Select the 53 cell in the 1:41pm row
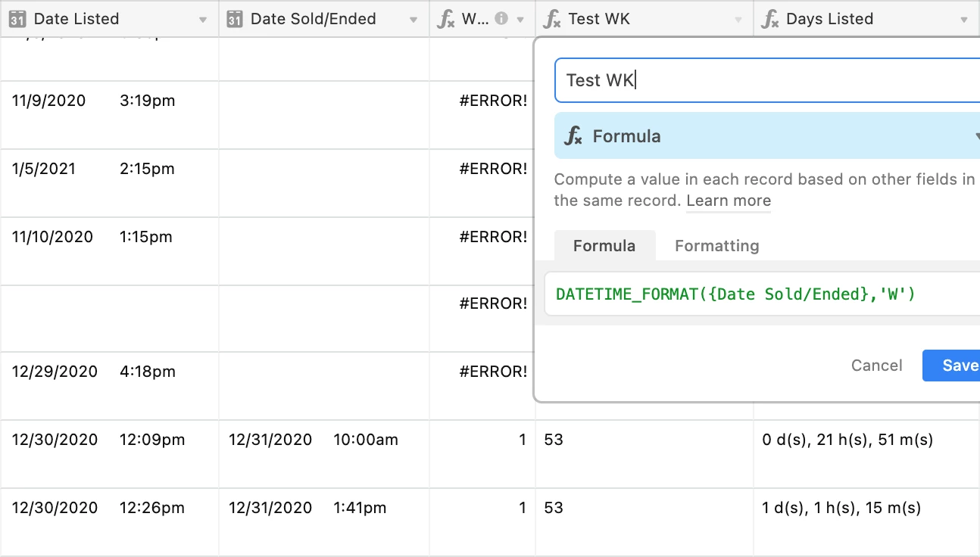This screenshot has width=980, height=557. [x=644, y=522]
